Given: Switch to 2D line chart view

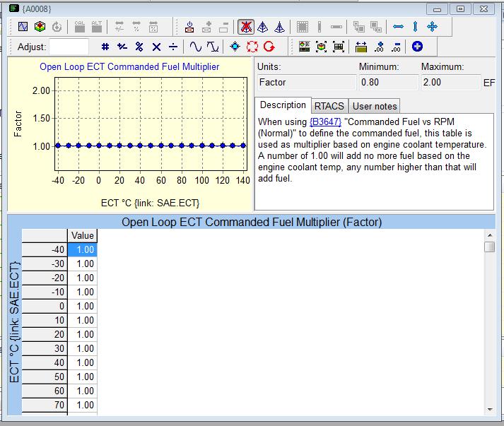Looking at the screenshot, I should 23,27.
